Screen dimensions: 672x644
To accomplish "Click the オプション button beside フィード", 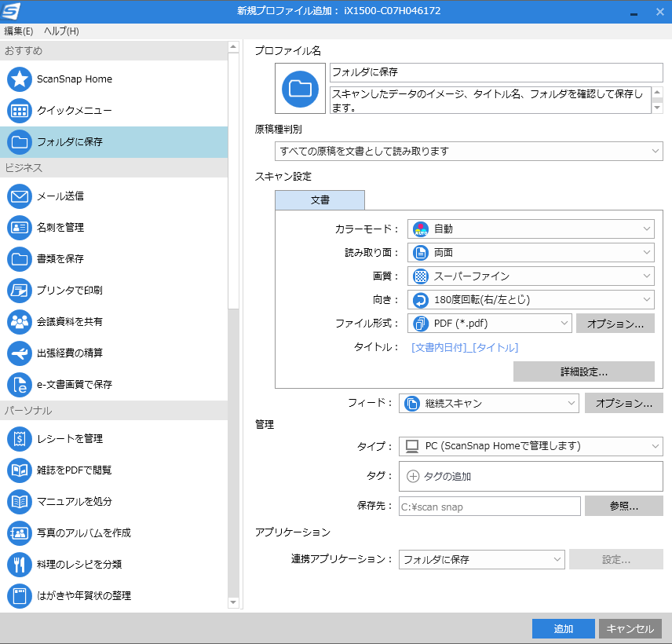I will (x=624, y=404).
